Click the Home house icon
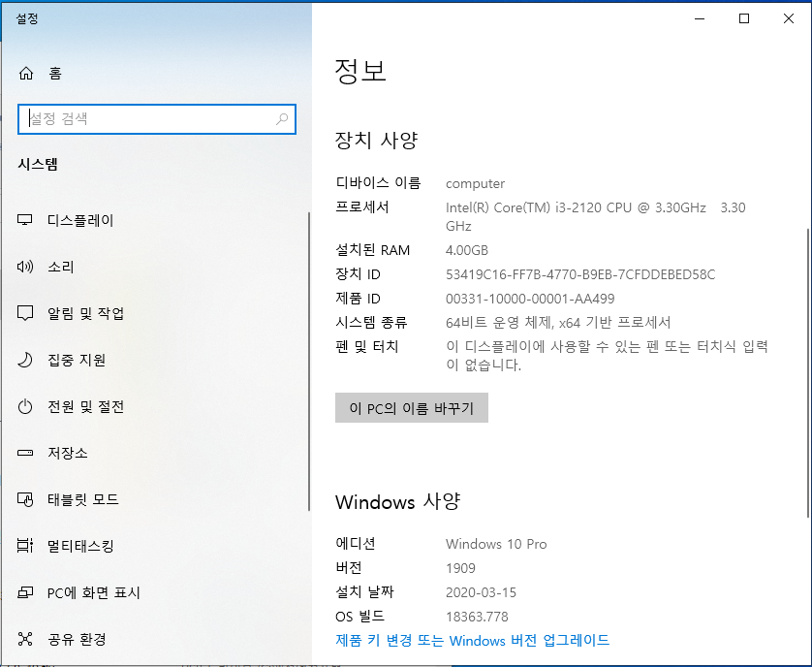Viewport: 812px width, 667px height. pos(26,74)
